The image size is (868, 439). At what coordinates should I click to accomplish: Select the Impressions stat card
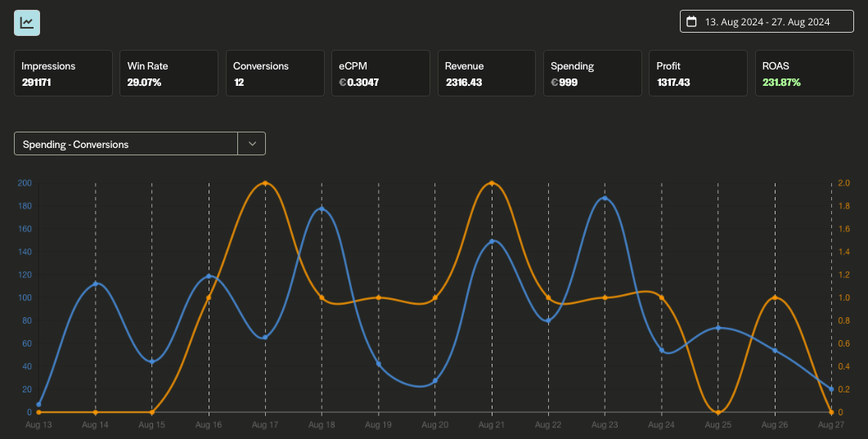click(63, 74)
